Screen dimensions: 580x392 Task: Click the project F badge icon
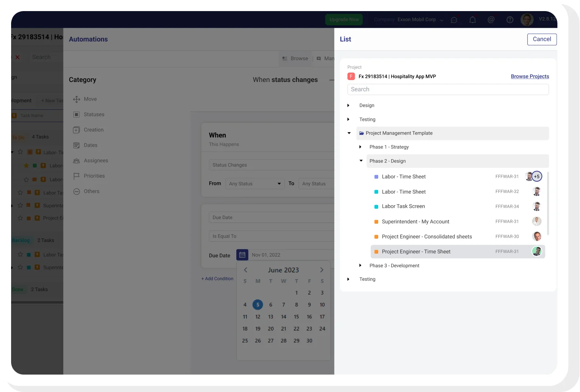(351, 76)
